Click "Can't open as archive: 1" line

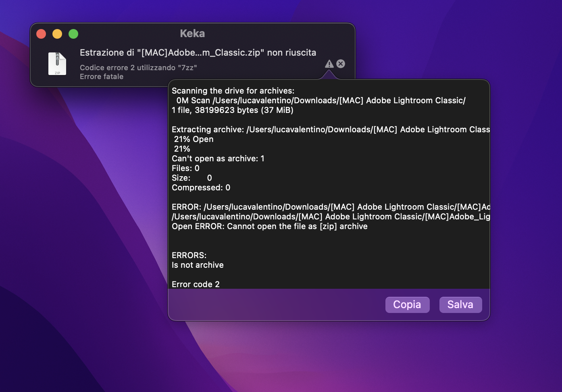pyautogui.click(x=218, y=158)
